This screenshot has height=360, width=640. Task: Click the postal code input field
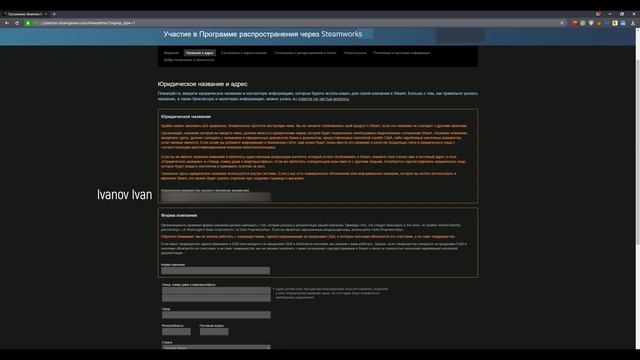[214, 331]
